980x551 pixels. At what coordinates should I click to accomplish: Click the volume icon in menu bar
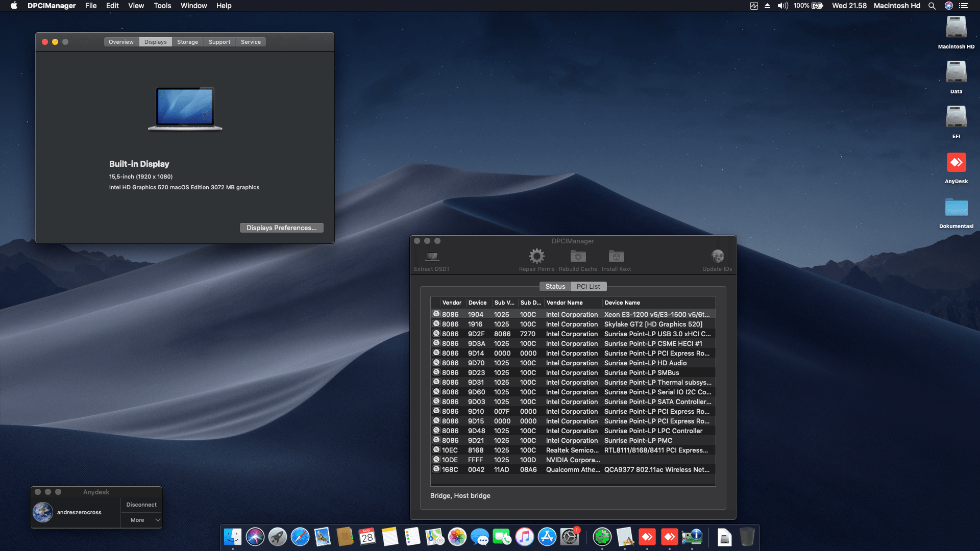[782, 6]
